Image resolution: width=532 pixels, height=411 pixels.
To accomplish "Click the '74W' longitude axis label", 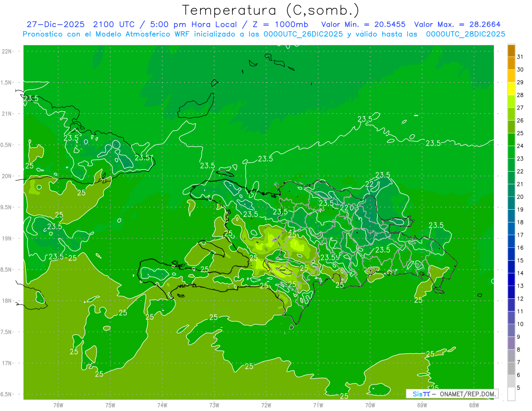I will point(162,405).
